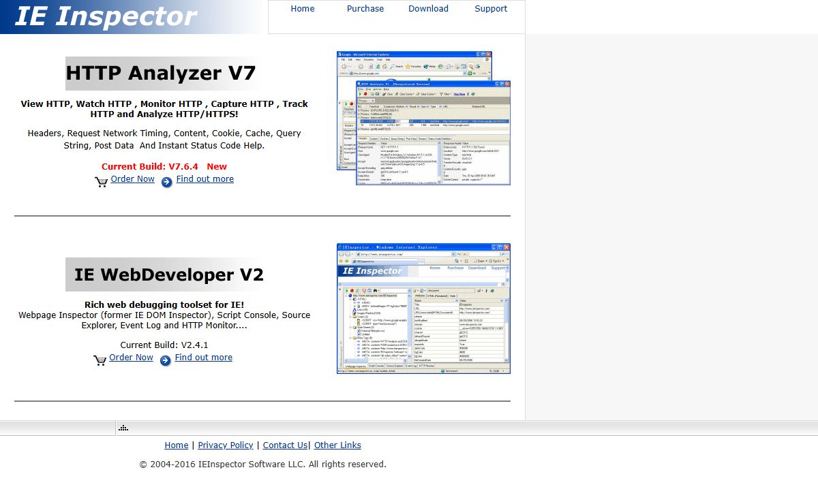This screenshot has width=818, height=504.
Task: Open the Contact Us footer link
Action: coord(285,445)
